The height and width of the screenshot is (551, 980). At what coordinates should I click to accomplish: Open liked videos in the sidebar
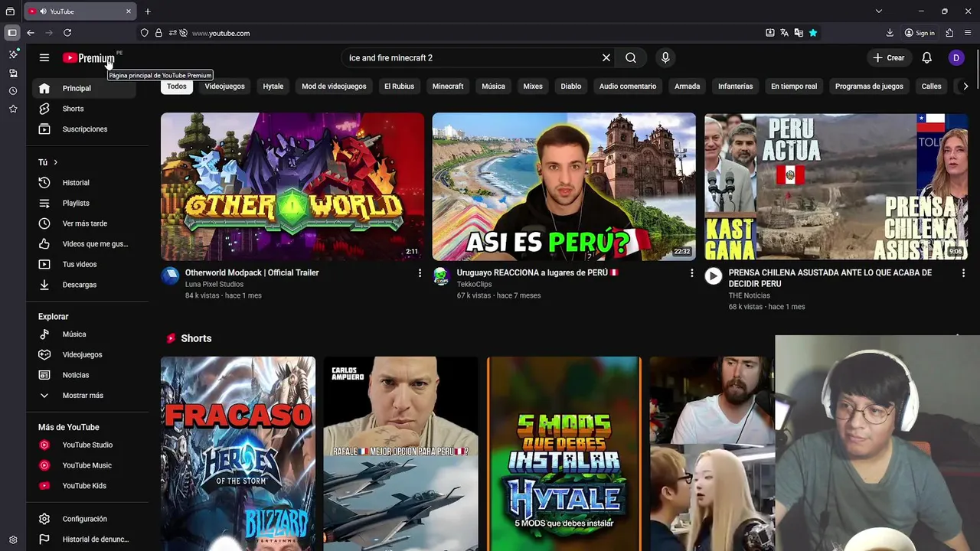pyautogui.click(x=84, y=244)
